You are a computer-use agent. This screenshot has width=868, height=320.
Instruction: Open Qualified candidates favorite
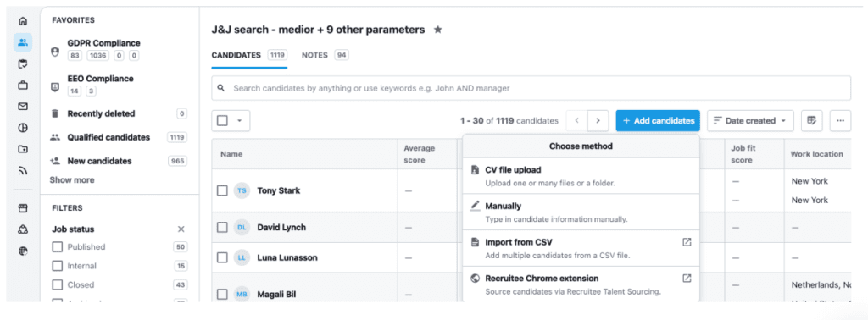point(108,137)
